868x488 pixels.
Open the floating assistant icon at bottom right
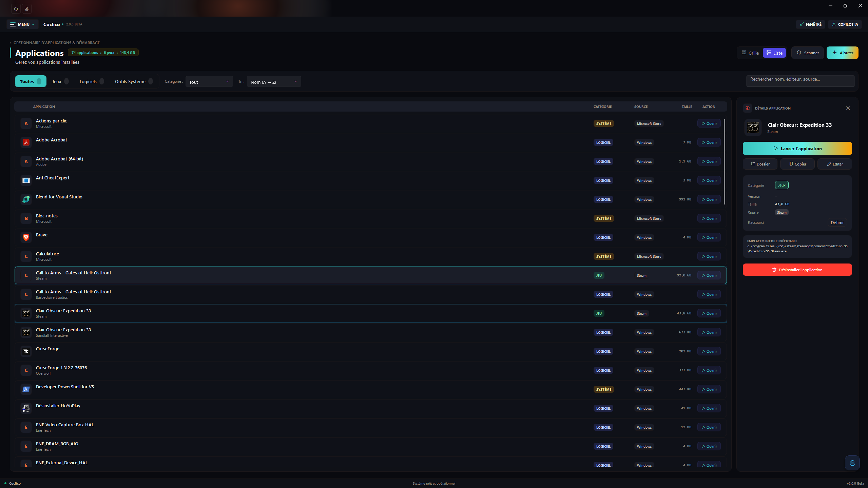tap(852, 463)
